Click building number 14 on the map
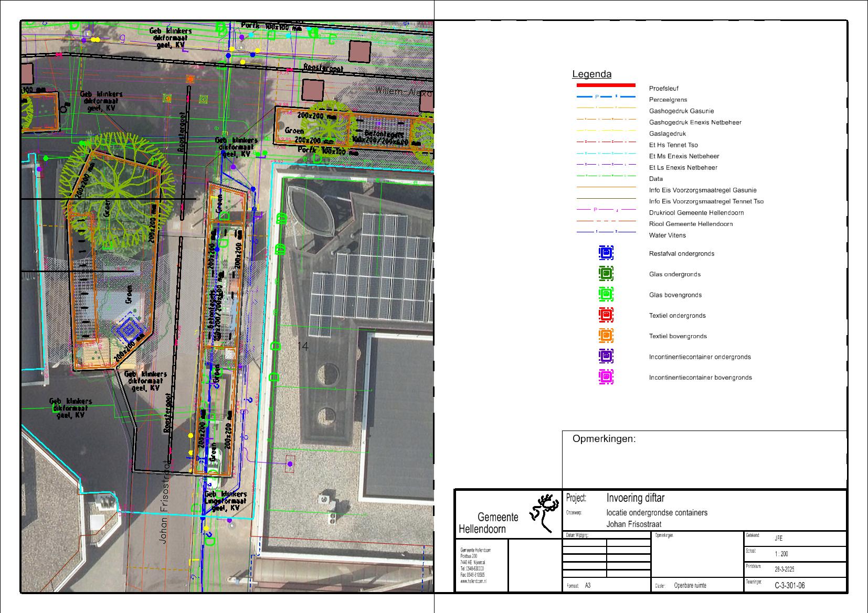The width and height of the screenshot is (868, 613). coord(303,347)
